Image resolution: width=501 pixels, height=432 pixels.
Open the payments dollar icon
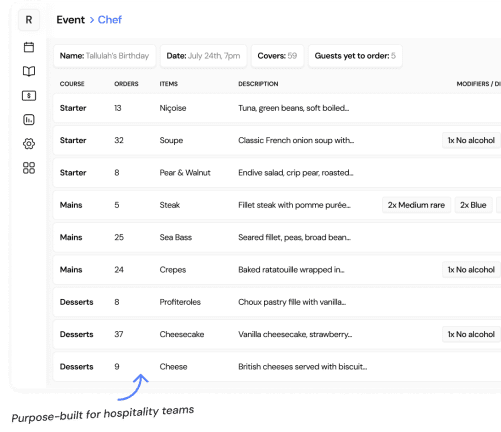[29, 96]
